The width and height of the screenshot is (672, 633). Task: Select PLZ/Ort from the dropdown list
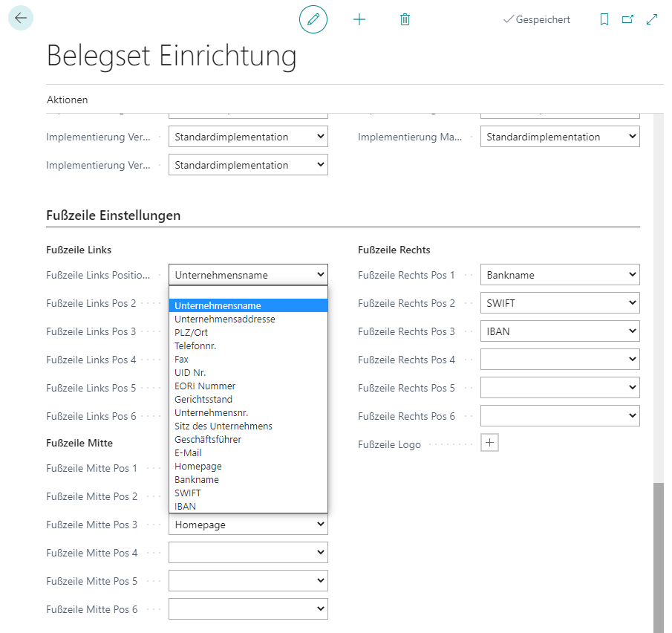pos(192,332)
